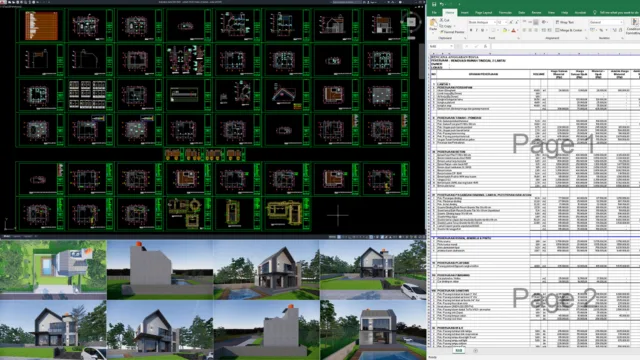This screenshot has width=640, height=360.
Task: Toggle Wrap Text for the cell
Action: tap(565, 22)
